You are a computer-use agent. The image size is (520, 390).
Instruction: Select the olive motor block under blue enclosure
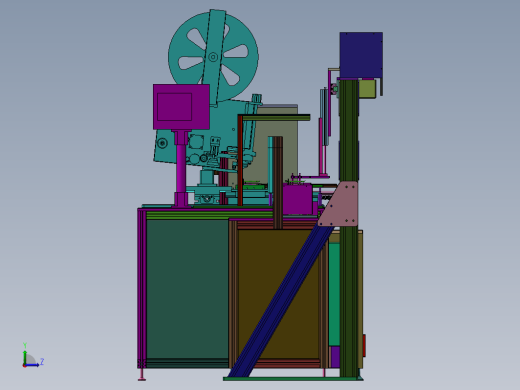[367, 89]
